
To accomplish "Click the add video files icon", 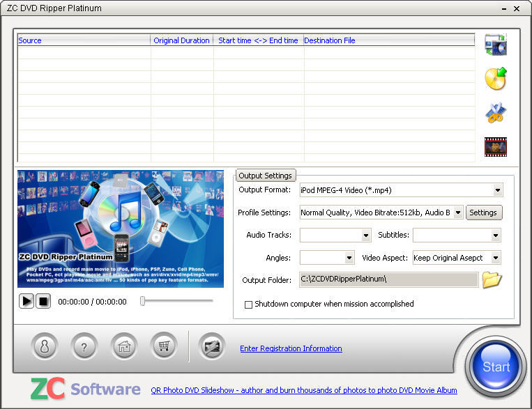I will click(496, 45).
